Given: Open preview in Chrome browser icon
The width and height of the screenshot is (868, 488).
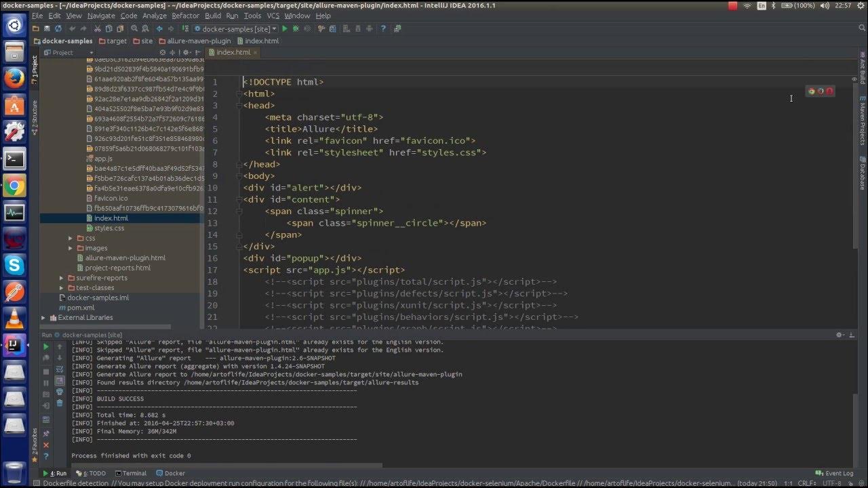Looking at the screenshot, I should click(x=812, y=91).
